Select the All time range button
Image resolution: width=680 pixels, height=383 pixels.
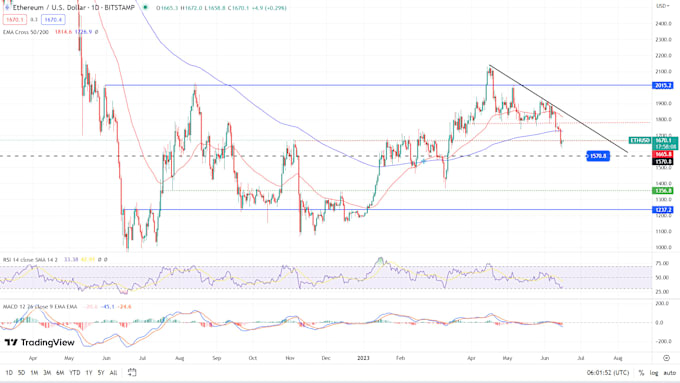tap(113, 373)
